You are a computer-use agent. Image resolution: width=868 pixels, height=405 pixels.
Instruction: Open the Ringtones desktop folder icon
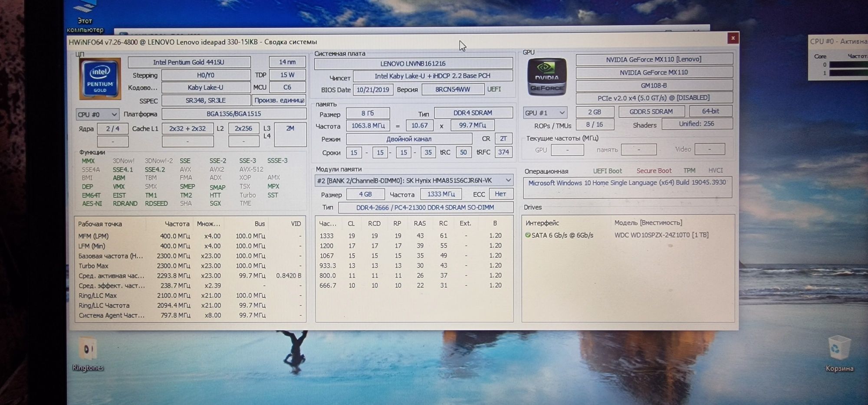[x=88, y=354]
